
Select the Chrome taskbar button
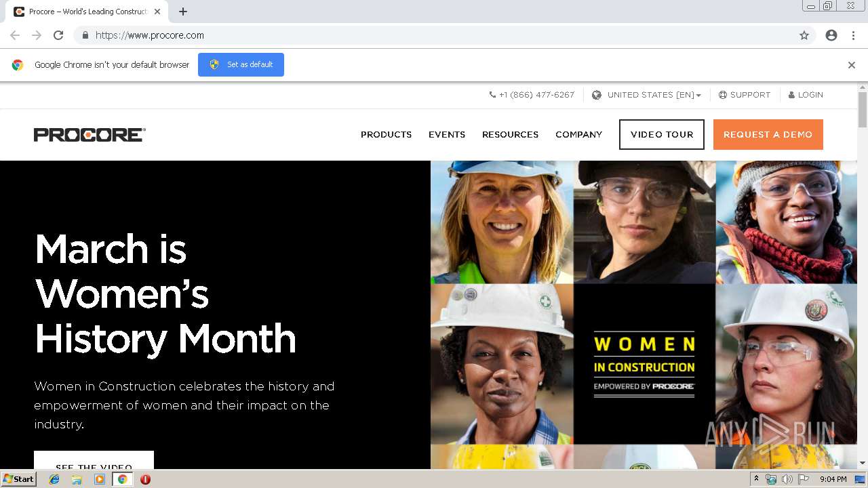pos(122,479)
